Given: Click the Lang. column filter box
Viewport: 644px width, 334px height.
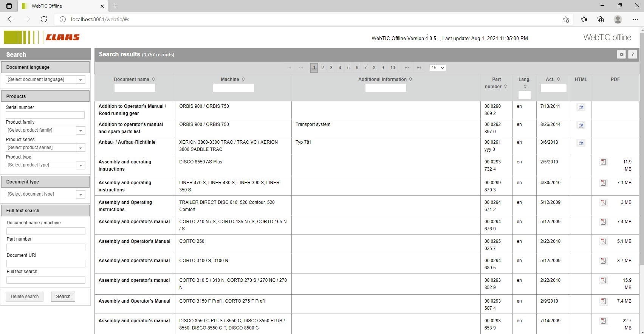Looking at the screenshot, I should pos(524,95).
